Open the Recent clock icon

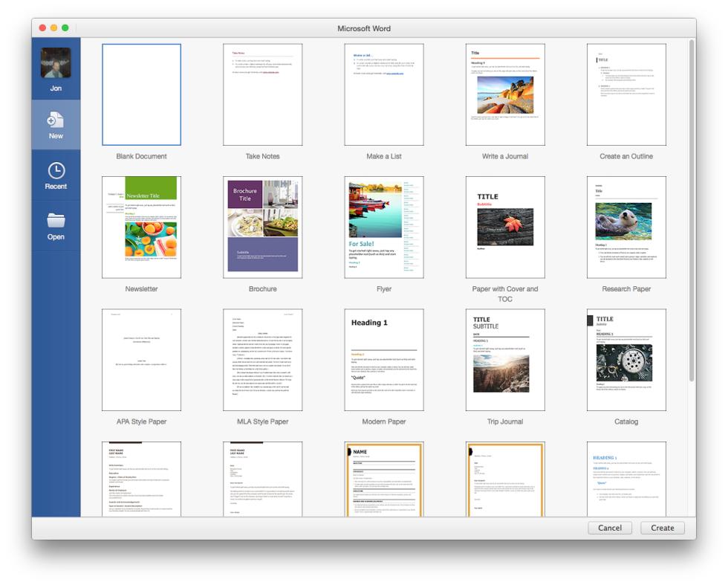(56, 171)
